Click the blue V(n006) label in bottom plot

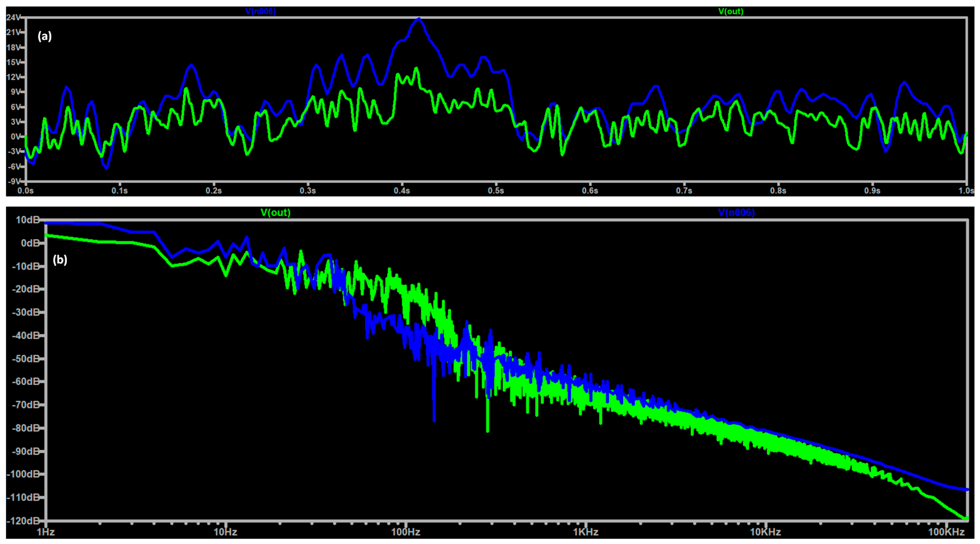click(736, 213)
